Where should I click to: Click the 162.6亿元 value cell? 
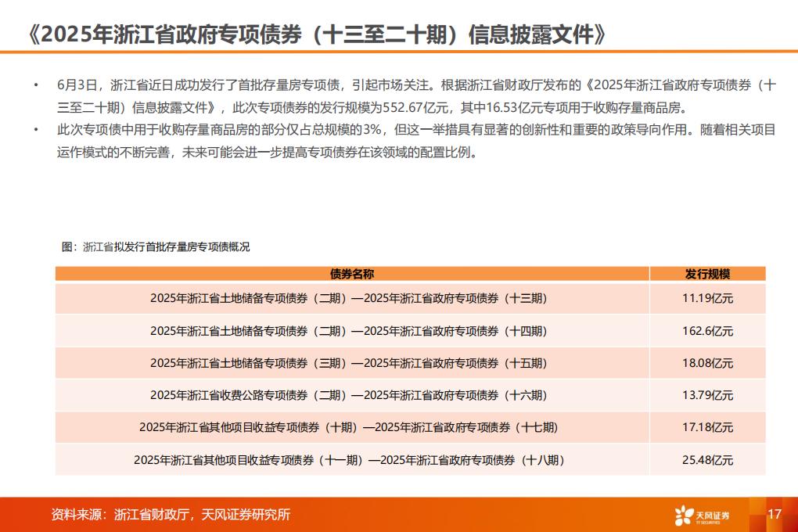tap(707, 331)
